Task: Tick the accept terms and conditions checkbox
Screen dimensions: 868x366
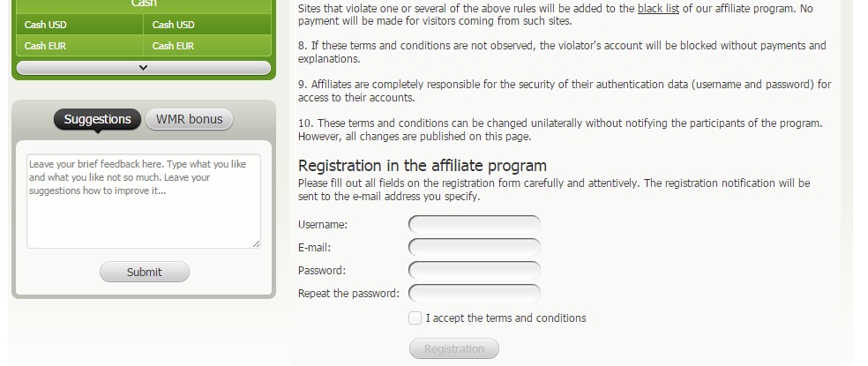Action: click(x=415, y=318)
